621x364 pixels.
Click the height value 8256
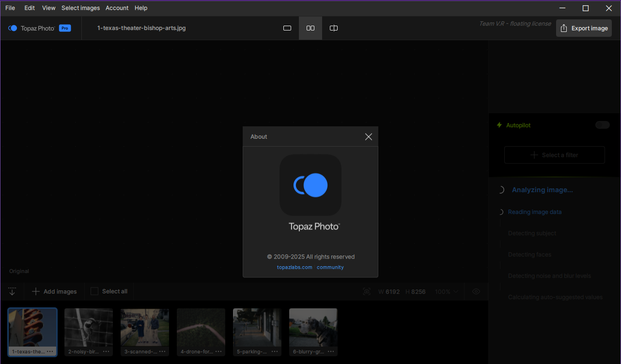click(x=419, y=291)
